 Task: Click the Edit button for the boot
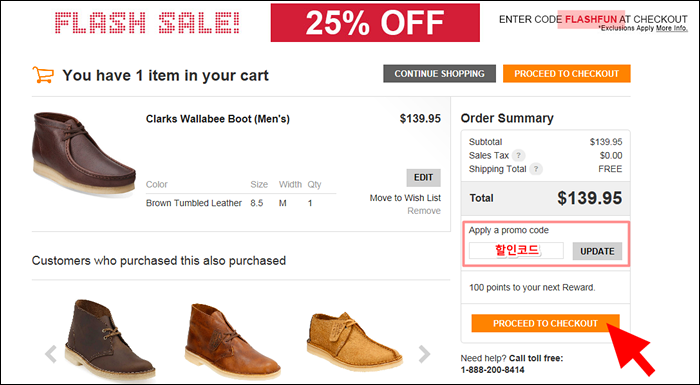coord(423,178)
